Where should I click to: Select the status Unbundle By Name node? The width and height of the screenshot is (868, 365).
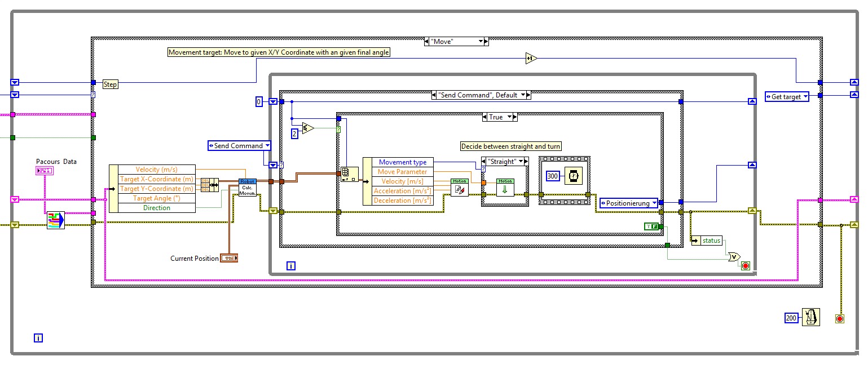pos(706,241)
